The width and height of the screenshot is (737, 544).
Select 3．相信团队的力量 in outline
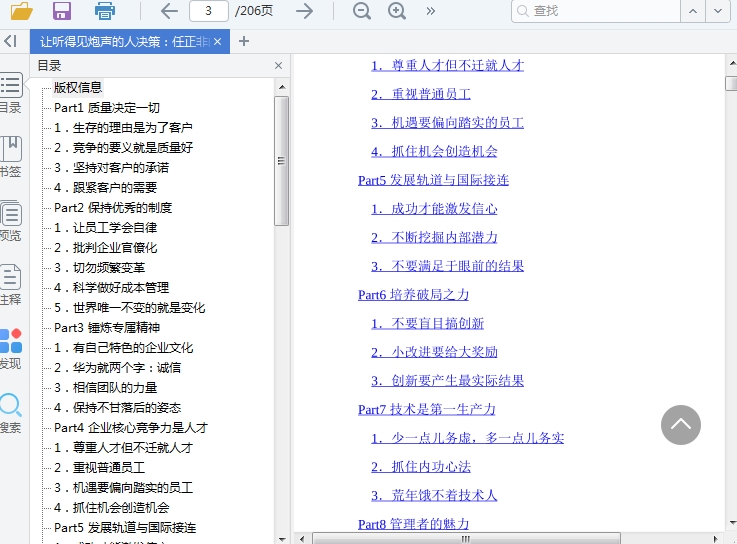(105, 387)
